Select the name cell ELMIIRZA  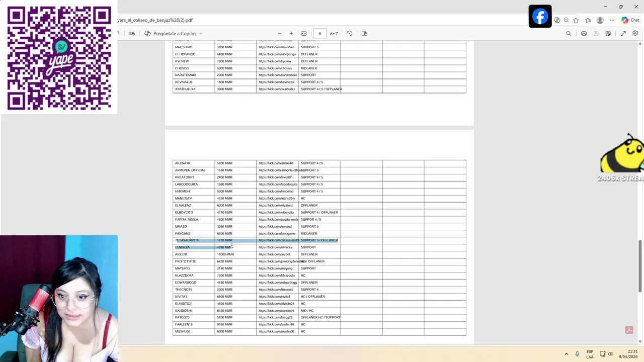point(182,247)
